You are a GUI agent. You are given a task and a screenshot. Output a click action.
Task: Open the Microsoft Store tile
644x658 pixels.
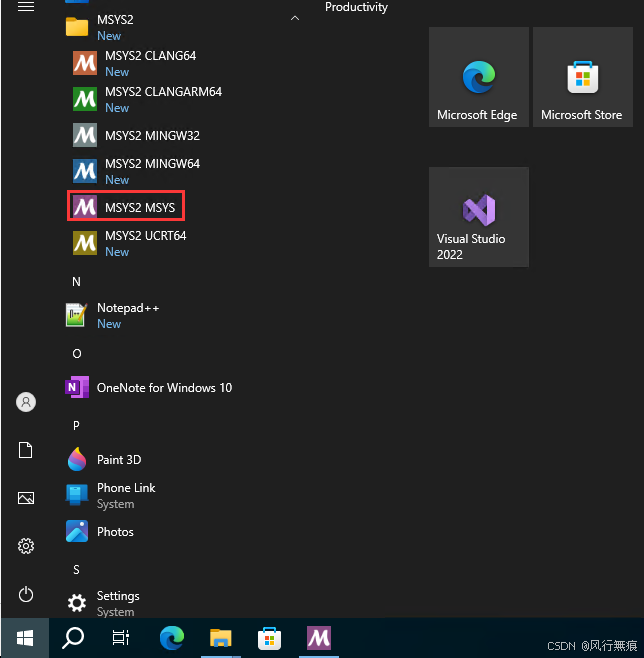point(583,77)
